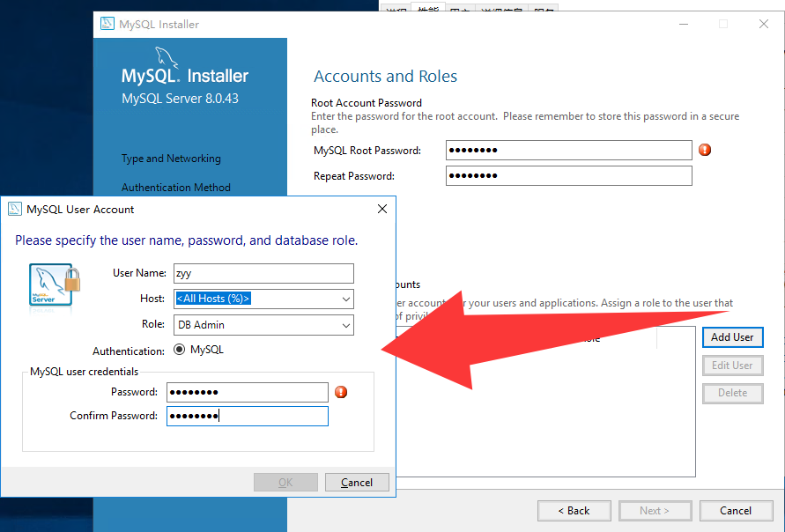Click the 'Role:' label
Screen dimensions: 785x532
tap(153, 324)
